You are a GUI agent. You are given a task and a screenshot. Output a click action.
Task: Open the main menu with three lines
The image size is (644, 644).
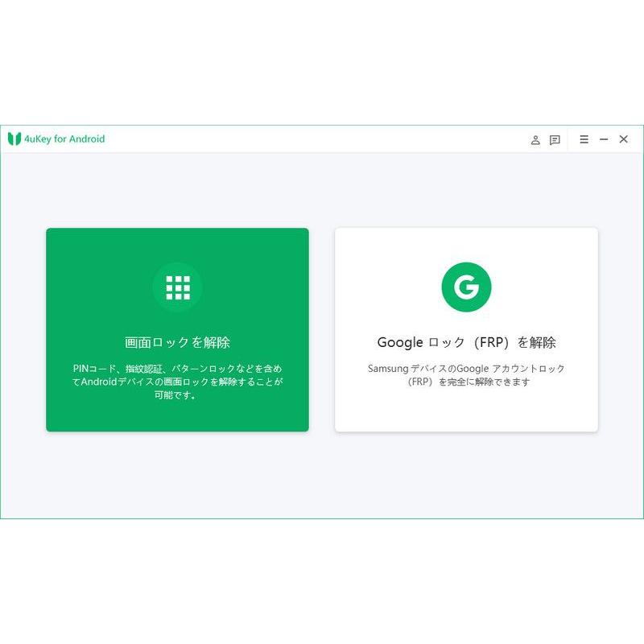coord(583,139)
